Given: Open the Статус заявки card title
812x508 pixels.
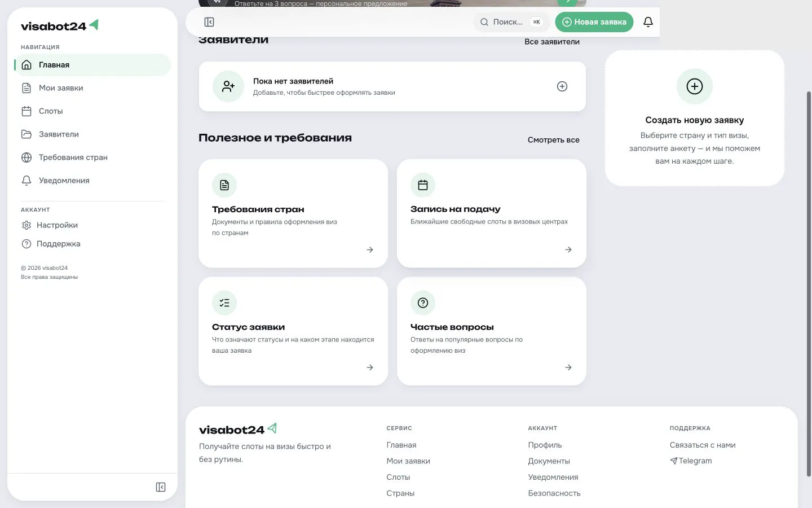Looking at the screenshot, I should pos(249,327).
